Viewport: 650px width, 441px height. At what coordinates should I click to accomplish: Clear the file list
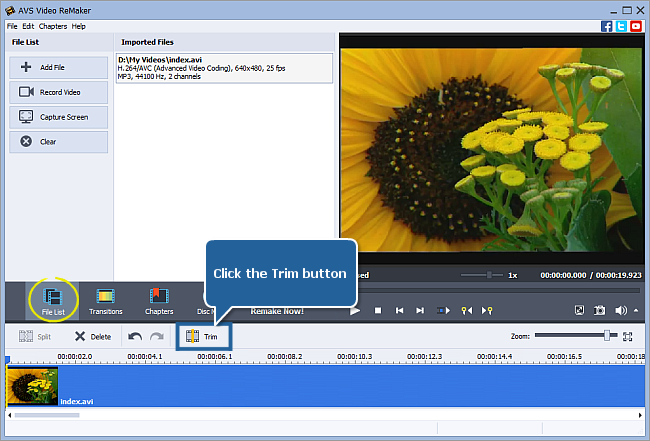[x=58, y=142]
